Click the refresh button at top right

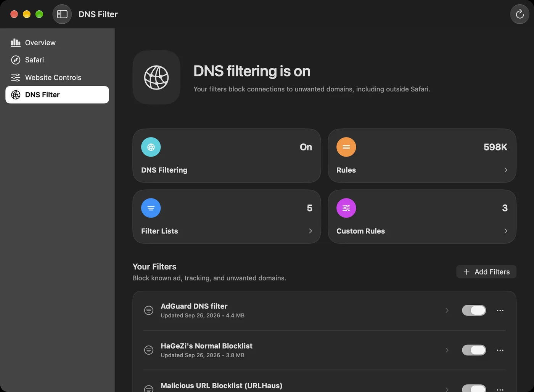[520, 14]
